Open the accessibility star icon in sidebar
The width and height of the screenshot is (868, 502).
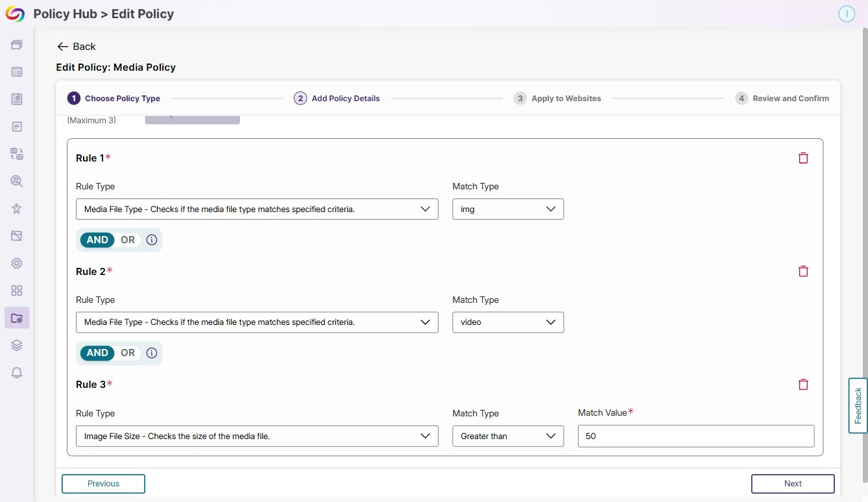click(17, 208)
